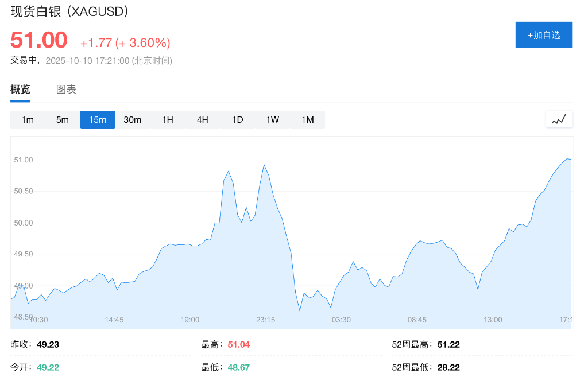Set chart to 1M monthly interval
Viewport: 588px width, 377px height.
[x=308, y=119]
